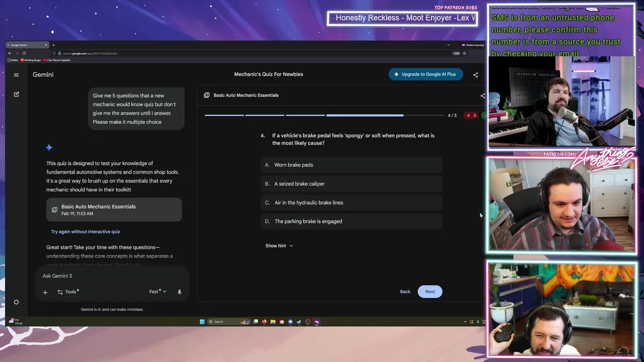Viewport: 644px width, 362px height.
Task: Click the browser forward arrow
Action: 17,53
